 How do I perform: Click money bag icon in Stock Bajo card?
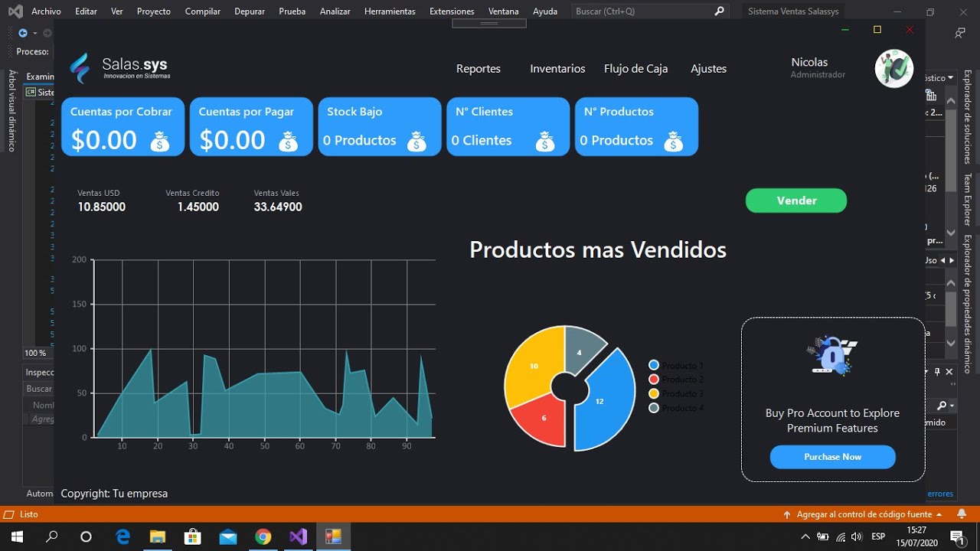(x=416, y=142)
